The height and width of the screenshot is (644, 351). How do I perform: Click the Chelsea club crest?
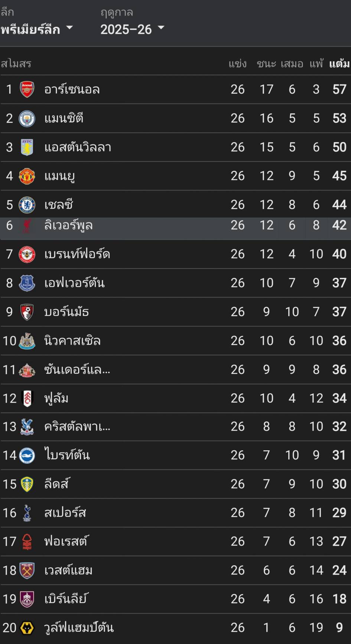[x=27, y=205]
